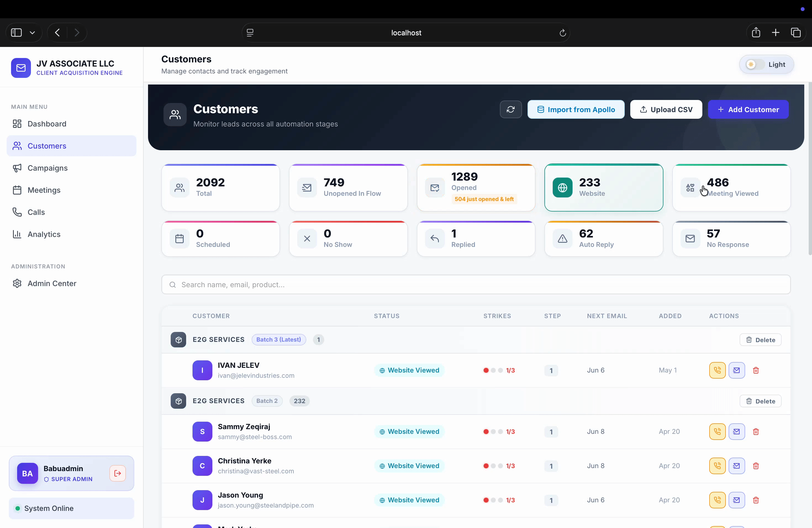The width and height of the screenshot is (812, 528).
Task: Open Campaigns in the sidebar
Action: (x=71, y=168)
